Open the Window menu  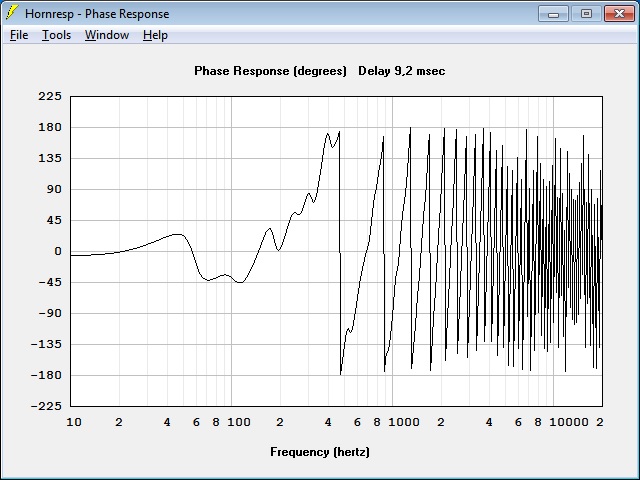(107, 35)
